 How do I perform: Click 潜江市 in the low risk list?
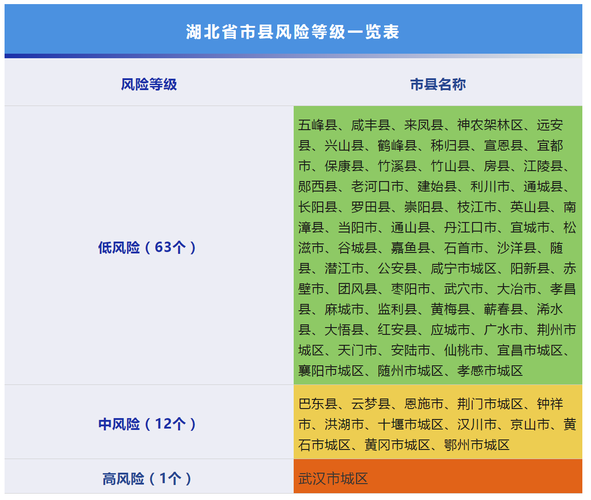coord(344,269)
